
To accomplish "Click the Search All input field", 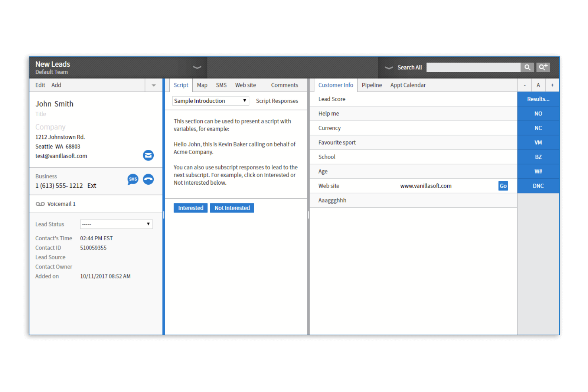I will coord(473,68).
